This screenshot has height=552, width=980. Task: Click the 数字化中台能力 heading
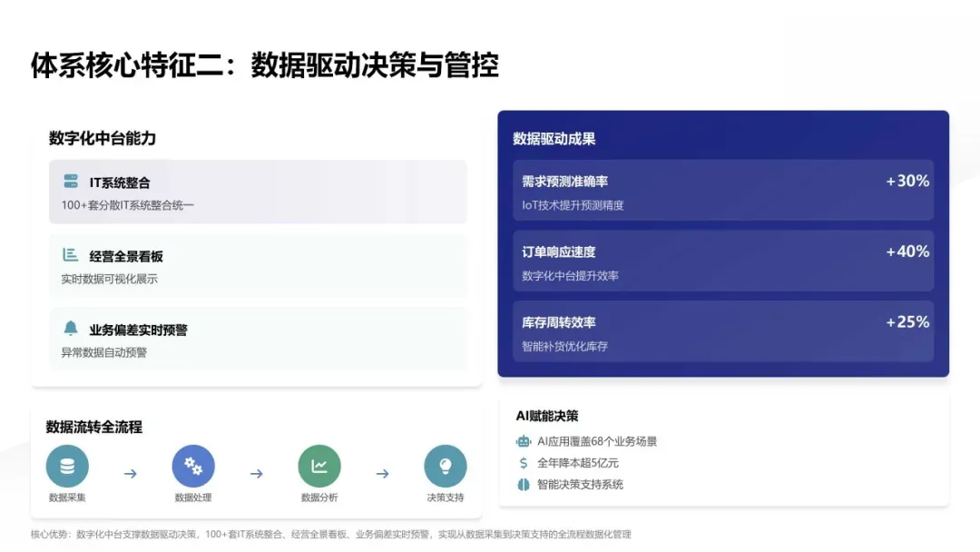tap(103, 138)
